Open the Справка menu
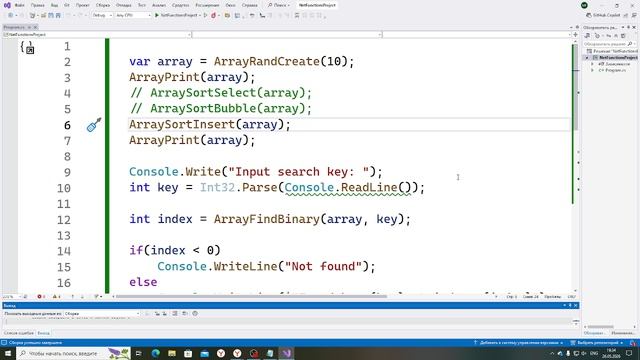This screenshot has height=360, width=640. [x=249, y=5]
